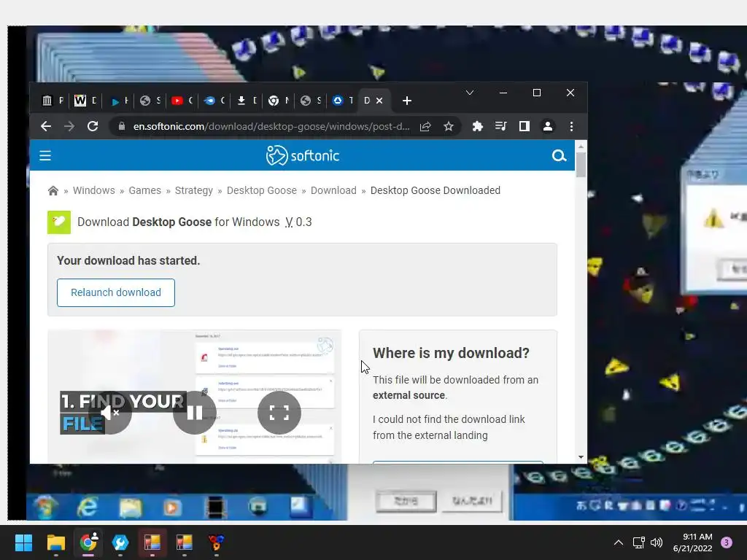The height and width of the screenshot is (560, 747).
Task: Open the Chrome profile avatar
Action: 548,126
